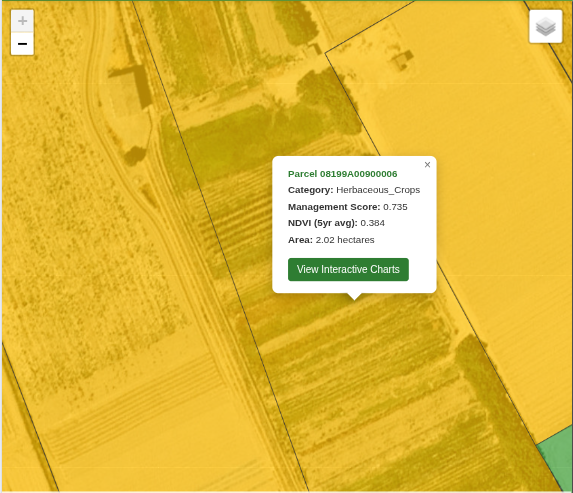Click the NDVI (5yr avg) 0.384 value
The width and height of the screenshot is (573, 493).
pos(372,223)
